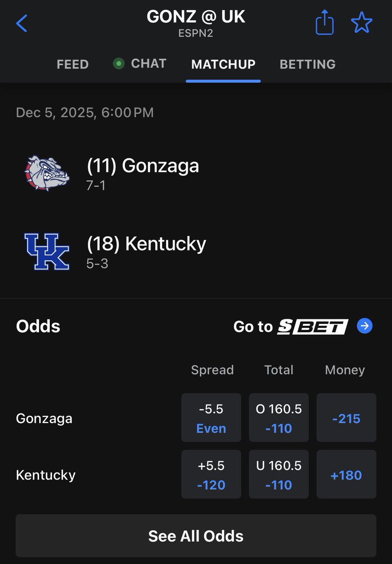Choose Gonzaga moneyline -215

(x=346, y=418)
